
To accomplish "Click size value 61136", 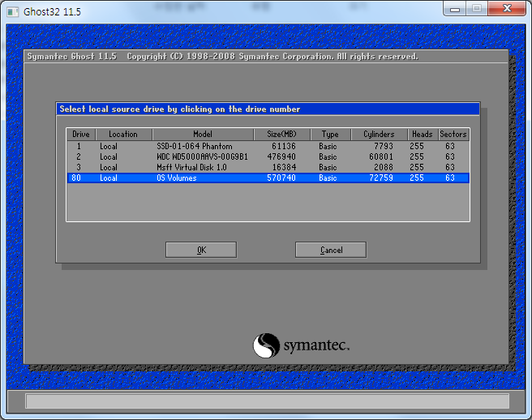I will (x=284, y=146).
